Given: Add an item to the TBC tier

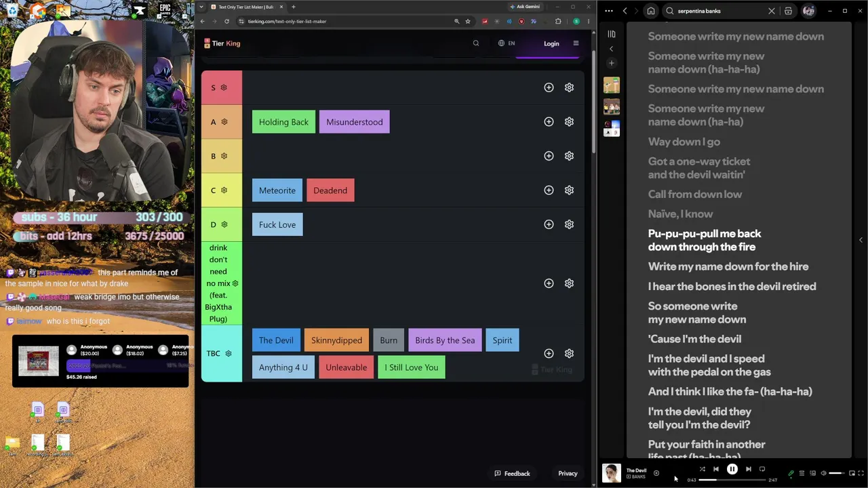Looking at the screenshot, I should [x=549, y=353].
